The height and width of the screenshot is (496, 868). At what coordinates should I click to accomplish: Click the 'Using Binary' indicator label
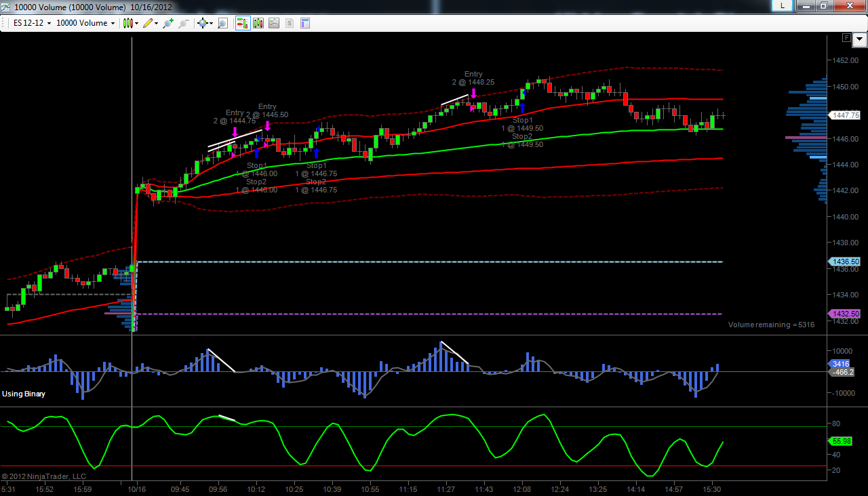click(24, 394)
